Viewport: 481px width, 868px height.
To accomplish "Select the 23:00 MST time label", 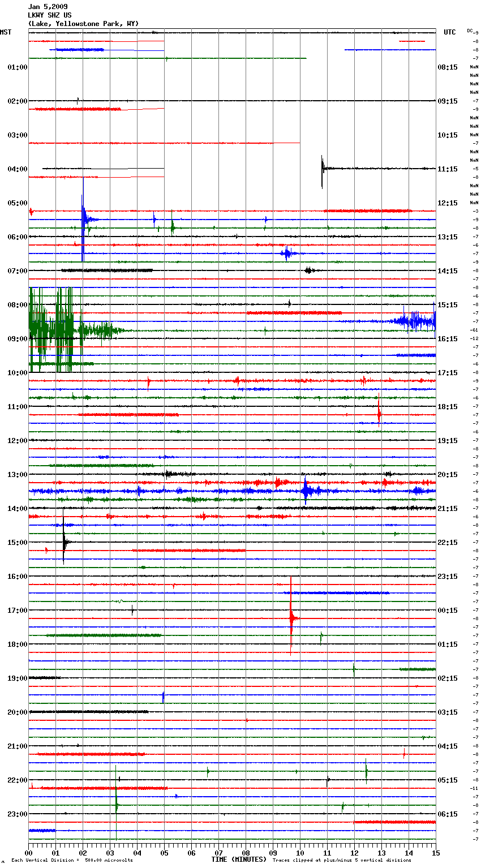I will (x=18, y=814).
